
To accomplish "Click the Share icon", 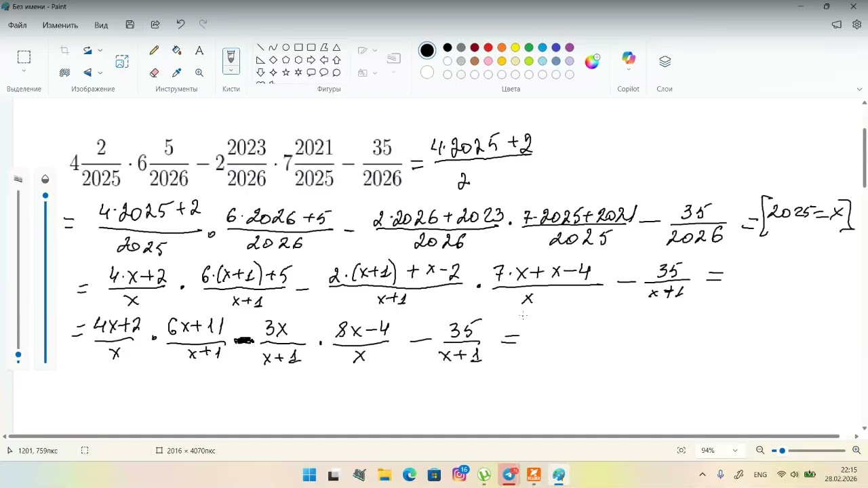I will click(155, 24).
